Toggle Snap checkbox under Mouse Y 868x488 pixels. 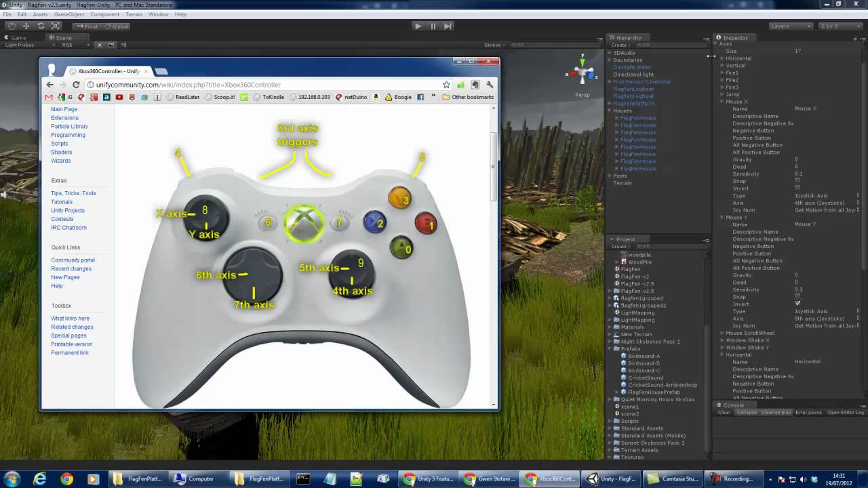coord(797,297)
